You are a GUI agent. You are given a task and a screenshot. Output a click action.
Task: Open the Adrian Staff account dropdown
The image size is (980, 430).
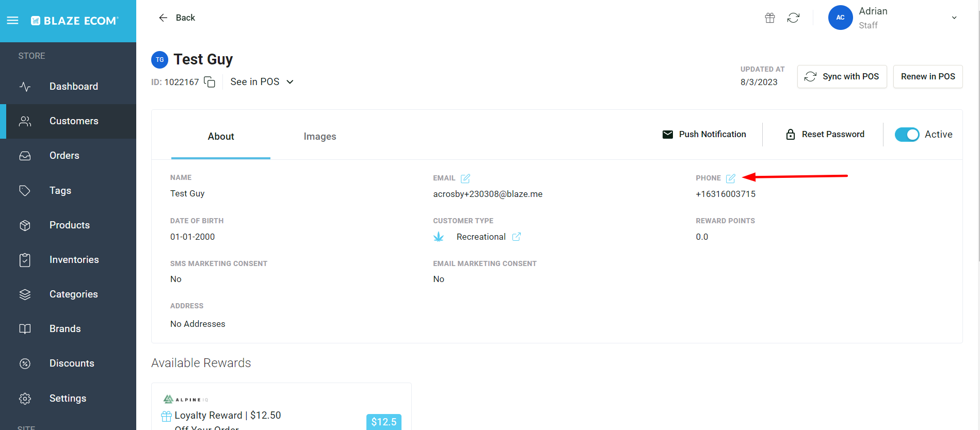tap(954, 18)
